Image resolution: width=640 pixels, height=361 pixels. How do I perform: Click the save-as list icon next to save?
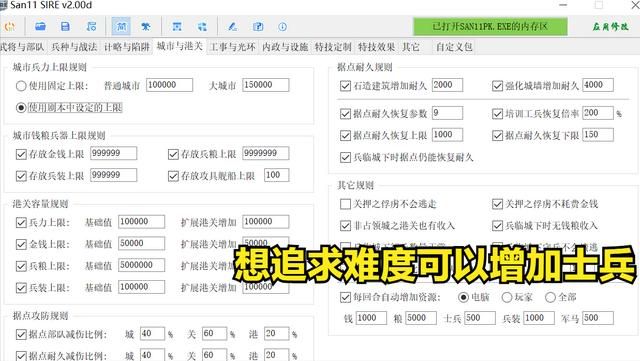click(91, 27)
